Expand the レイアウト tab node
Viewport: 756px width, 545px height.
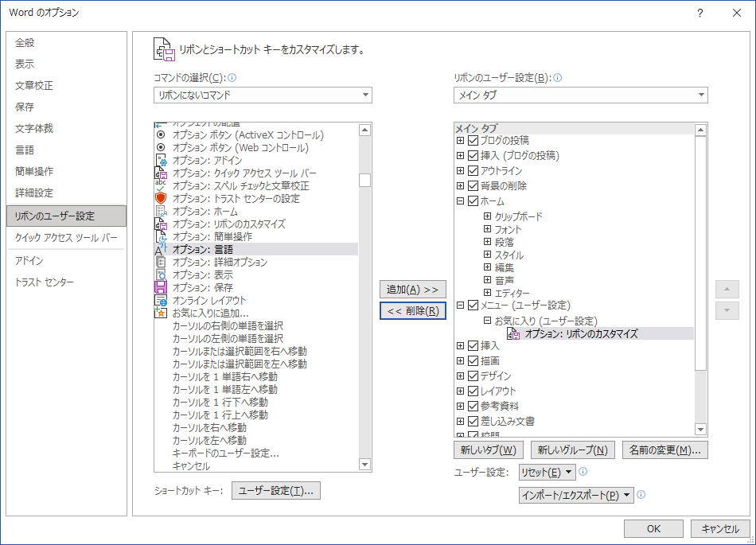[x=460, y=391]
